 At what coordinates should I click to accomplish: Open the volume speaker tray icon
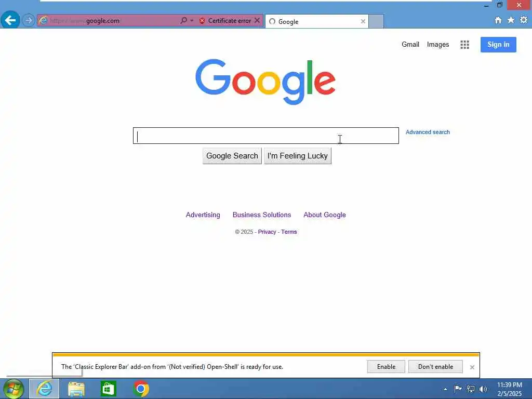(483, 389)
